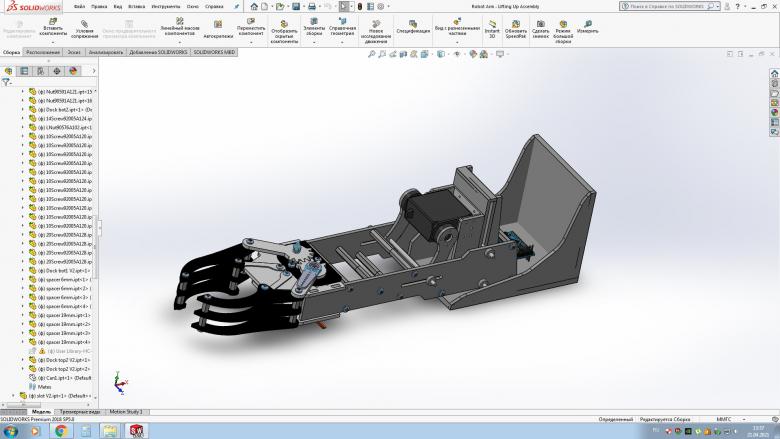
Task: Click Zoom to Fit in view toolbar
Action: [x=371, y=54]
